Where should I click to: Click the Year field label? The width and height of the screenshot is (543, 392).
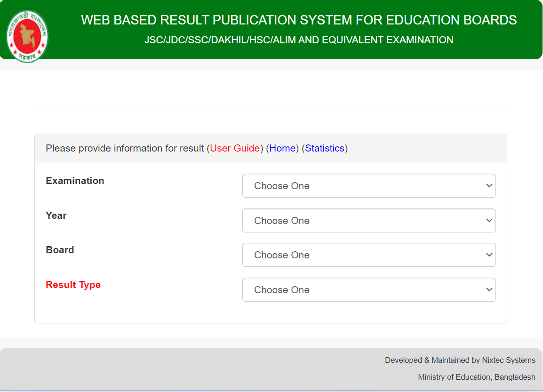pos(56,215)
